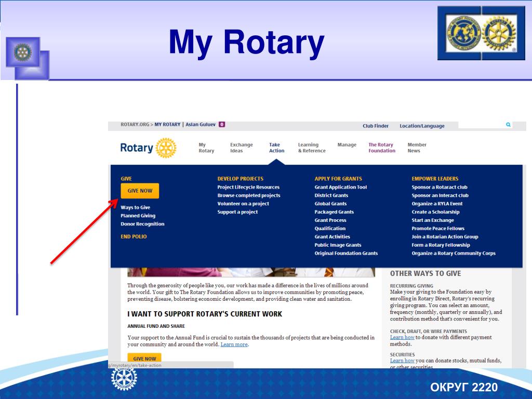Open Club Finder link
Viewport: 532px width, 399px height.
coord(375,126)
